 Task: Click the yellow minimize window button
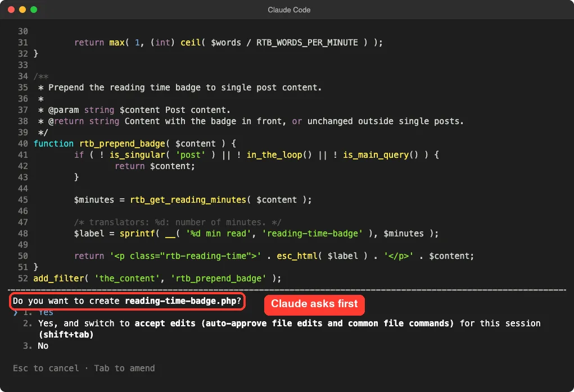coord(22,10)
